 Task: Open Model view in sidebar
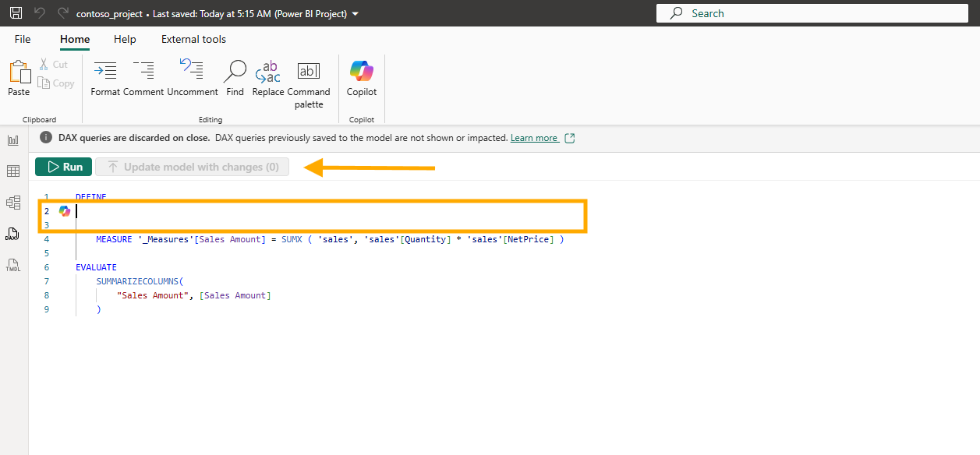click(x=13, y=203)
